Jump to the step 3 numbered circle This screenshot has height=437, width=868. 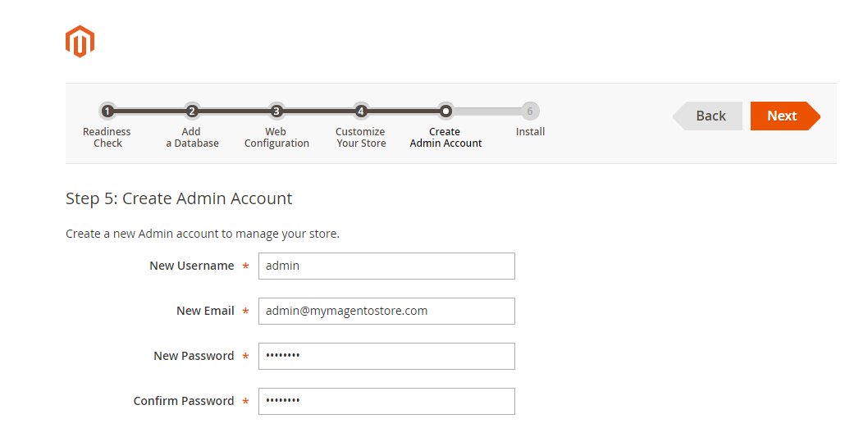276,112
